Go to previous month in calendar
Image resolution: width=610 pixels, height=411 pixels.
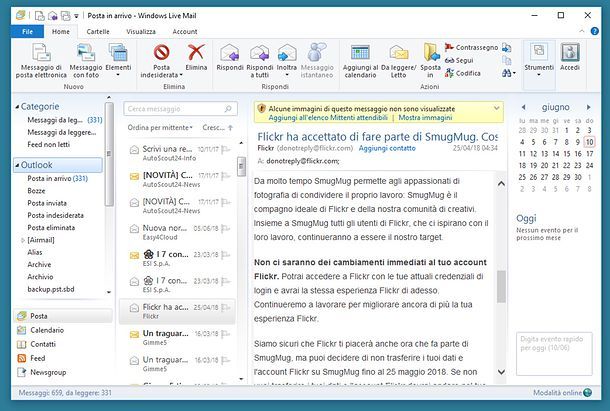[523, 107]
